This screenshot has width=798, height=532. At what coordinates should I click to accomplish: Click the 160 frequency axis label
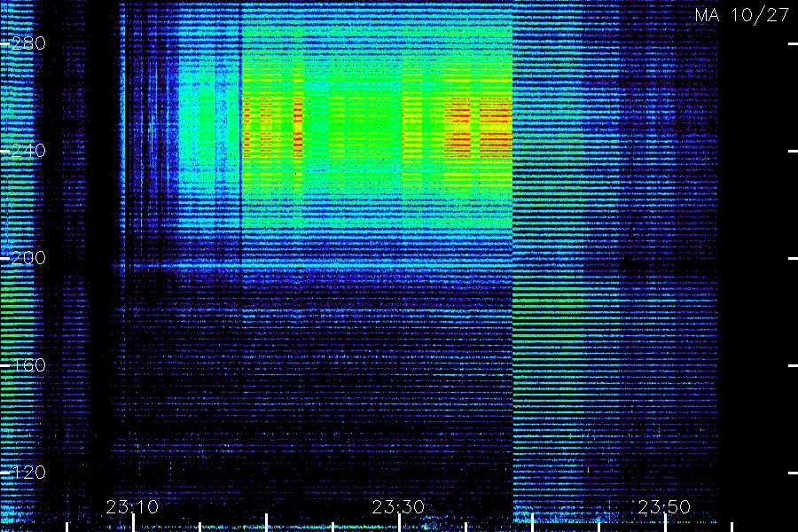[28, 365]
